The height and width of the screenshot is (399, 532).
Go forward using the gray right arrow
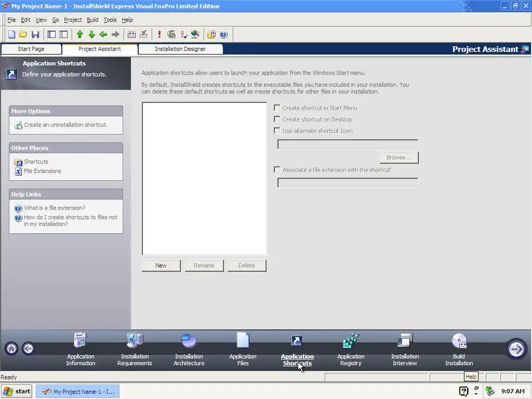(115, 34)
